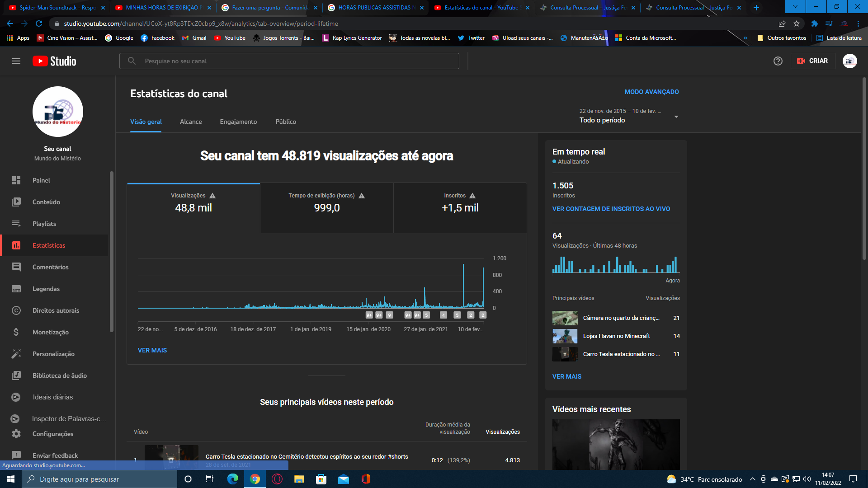This screenshot has width=868, height=488.
Task: Switch to Alcance analytics tab
Action: click(x=191, y=122)
